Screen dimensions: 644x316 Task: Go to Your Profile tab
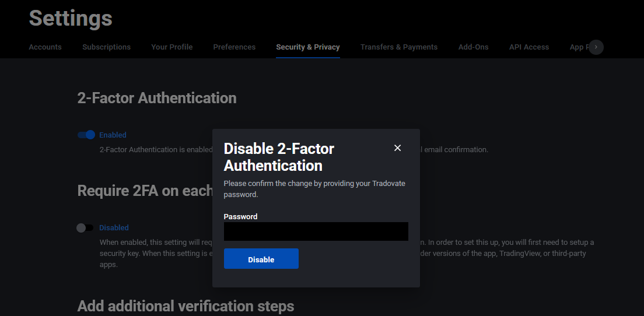171,47
